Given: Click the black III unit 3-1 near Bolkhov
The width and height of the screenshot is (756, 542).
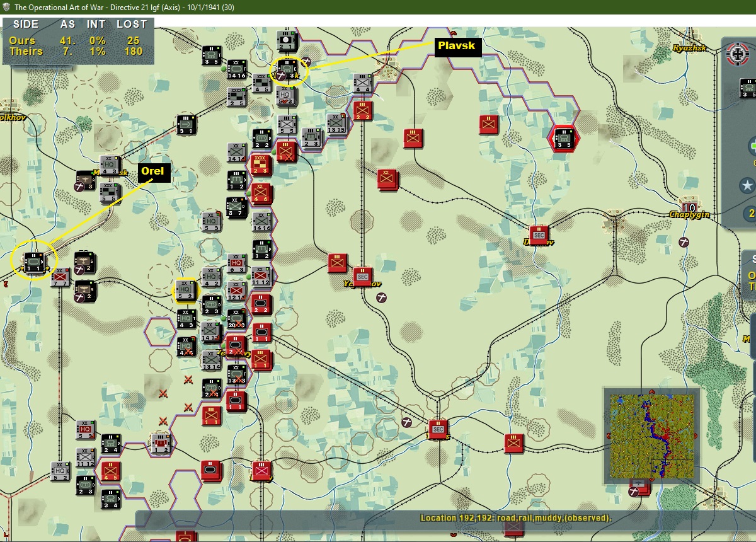Looking at the screenshot, I should point(186,125).
